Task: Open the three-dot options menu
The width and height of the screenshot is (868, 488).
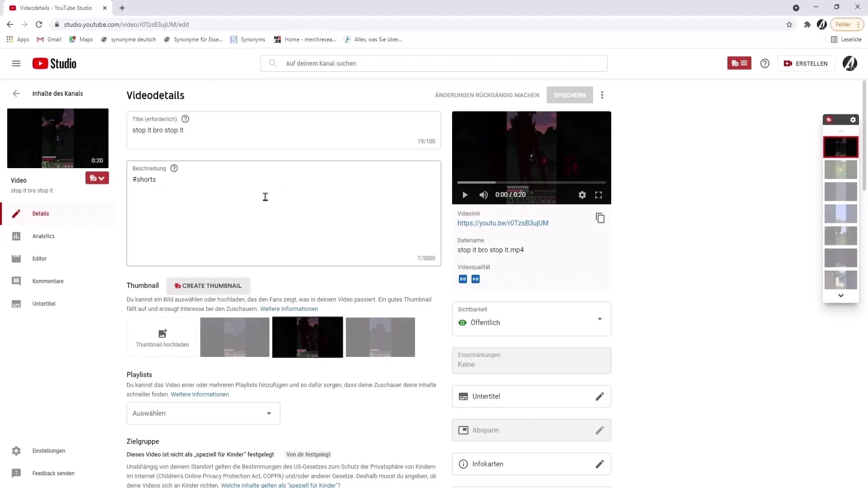Action: click(x=602, y=95)
